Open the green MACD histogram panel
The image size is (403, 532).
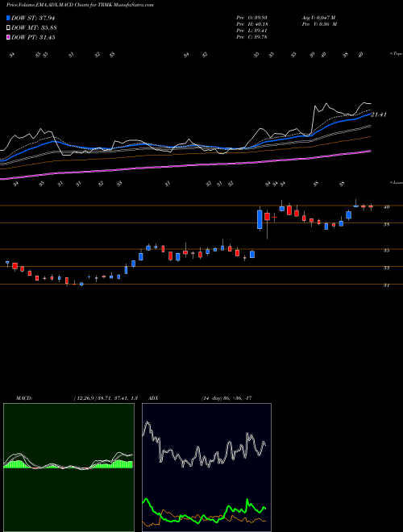(69, 468)
